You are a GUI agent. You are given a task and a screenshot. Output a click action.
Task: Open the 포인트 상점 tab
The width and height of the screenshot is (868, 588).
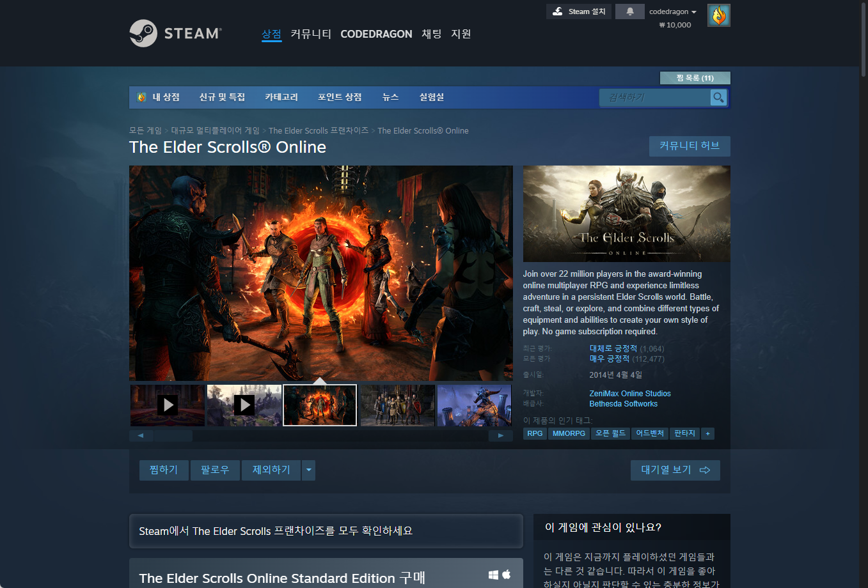coord(340,97)
